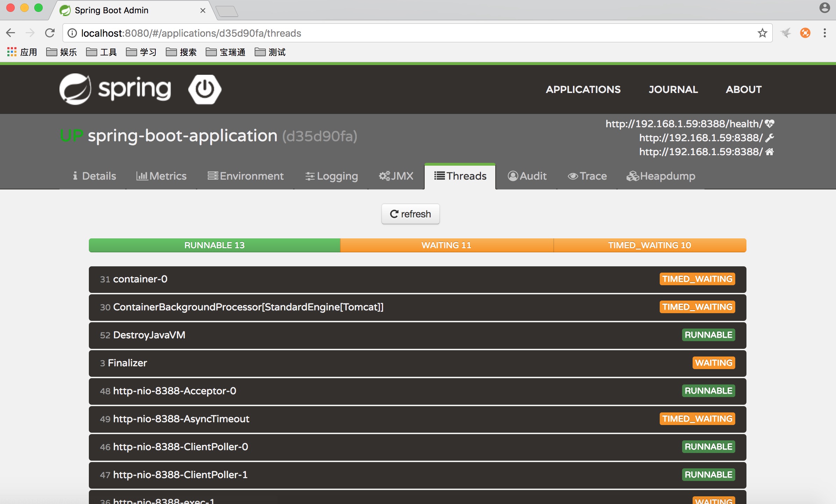Click the power button hexagon logo

[x=205, y=89]
